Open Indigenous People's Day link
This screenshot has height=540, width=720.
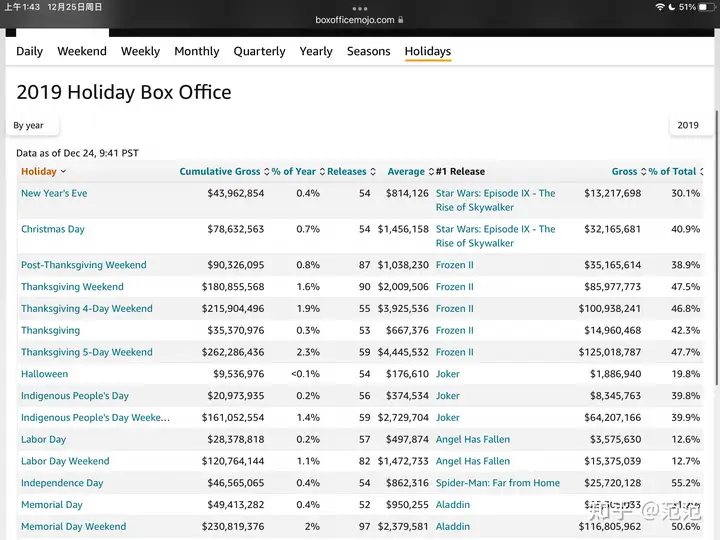75,396
